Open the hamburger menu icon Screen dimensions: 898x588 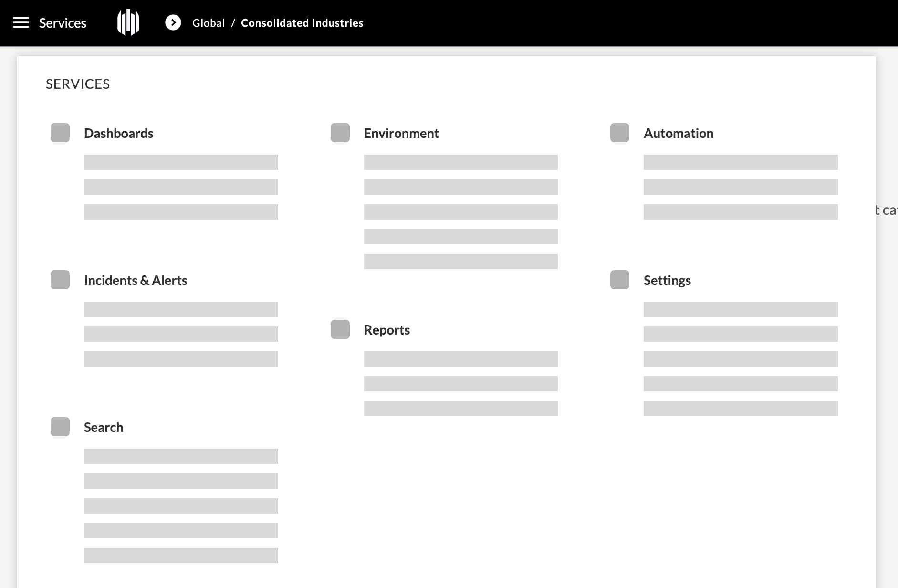(x=21, y=23)
